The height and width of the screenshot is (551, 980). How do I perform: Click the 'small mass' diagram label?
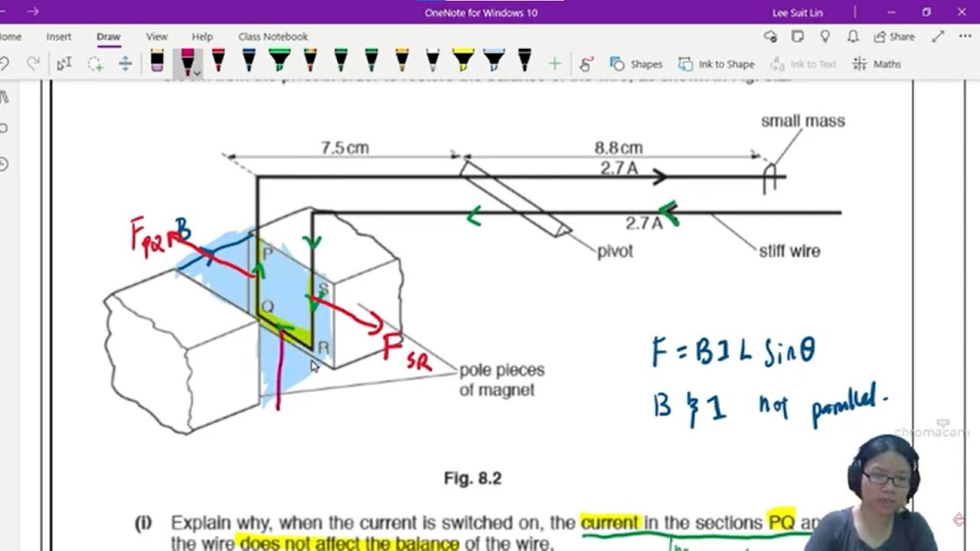tap(802, 121)
